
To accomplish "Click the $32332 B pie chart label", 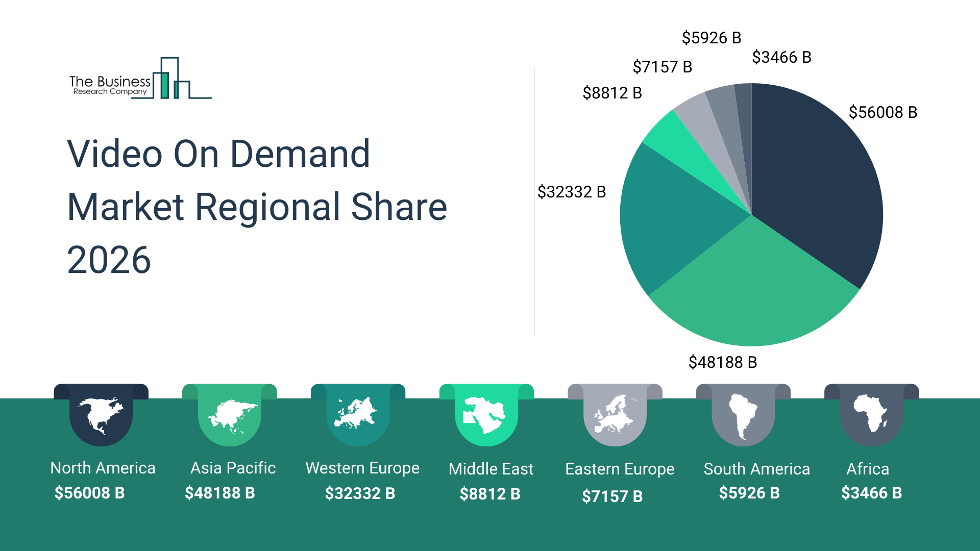I will [x=571, y=192].
